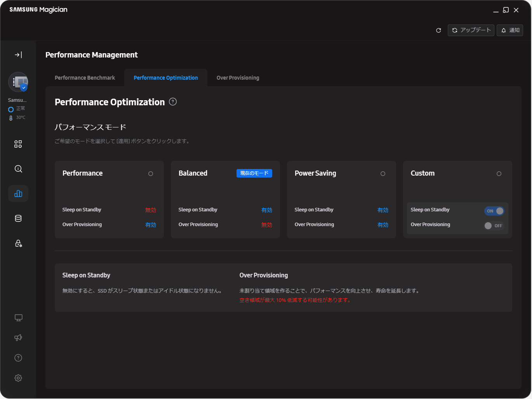Image resolution: width=532 pixels, height=399 pixels.
Task: Click the アップデート button
Action: coord(471,30)
